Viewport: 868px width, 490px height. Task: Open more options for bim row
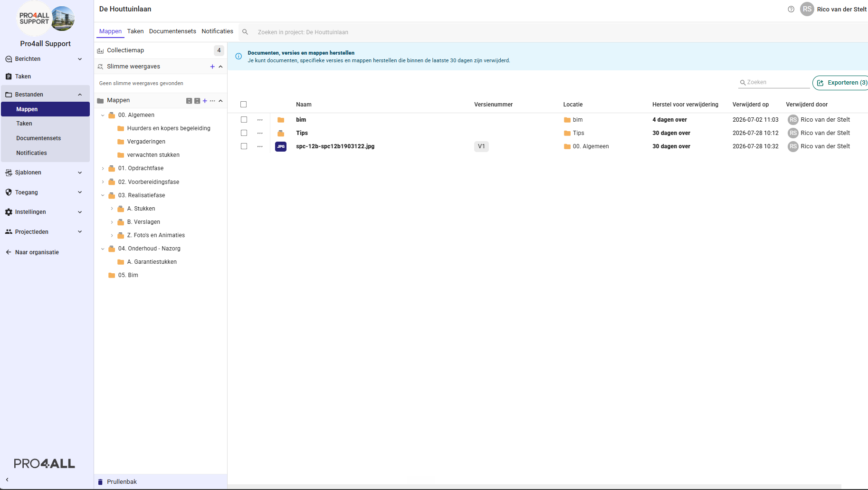coord(260,120)
